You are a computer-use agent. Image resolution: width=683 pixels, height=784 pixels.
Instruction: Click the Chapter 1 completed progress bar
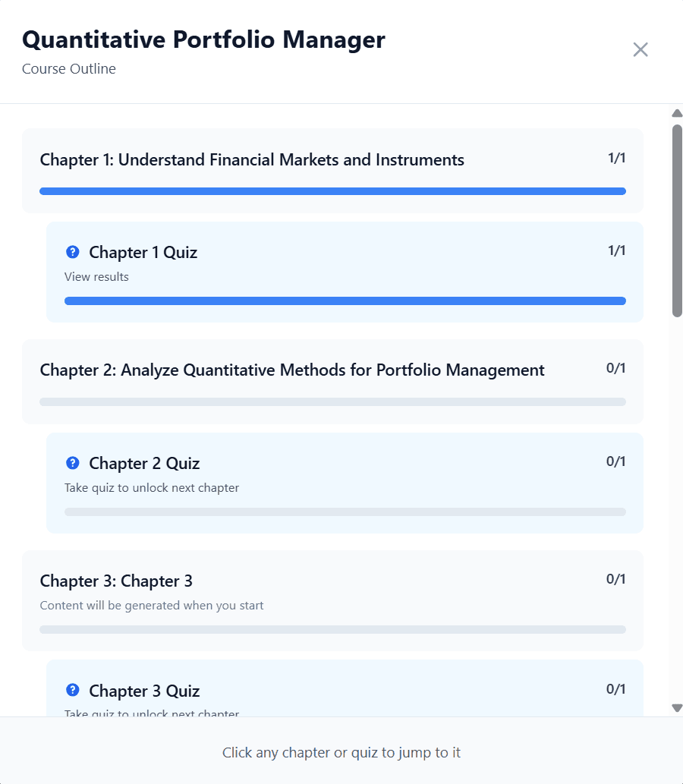[332, 190]
